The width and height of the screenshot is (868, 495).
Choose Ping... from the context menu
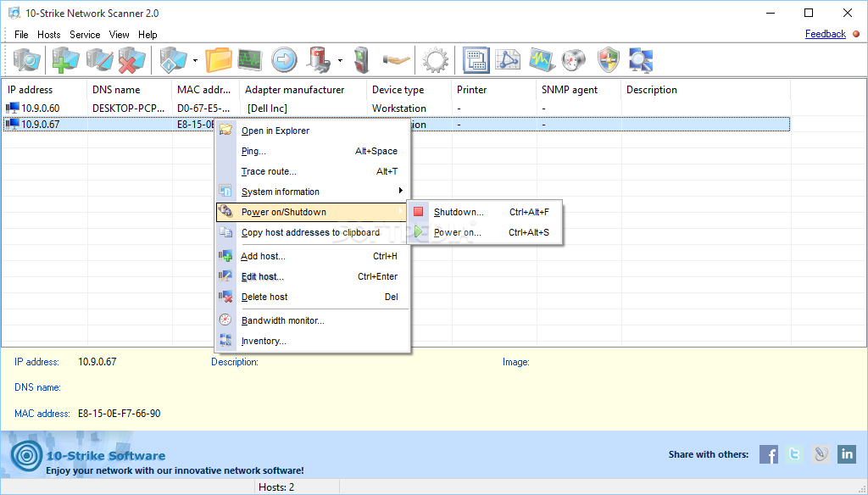[x=313, y=151]
